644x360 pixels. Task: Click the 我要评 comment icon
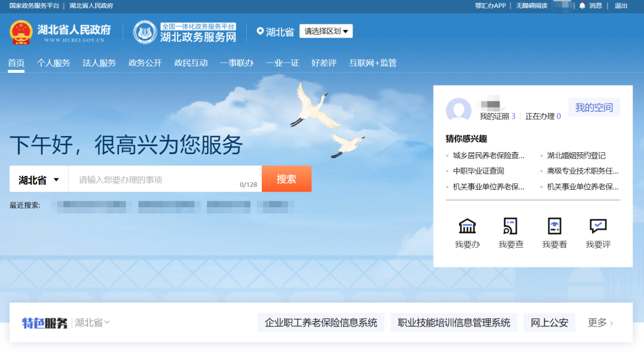click(x=598, y=226)
